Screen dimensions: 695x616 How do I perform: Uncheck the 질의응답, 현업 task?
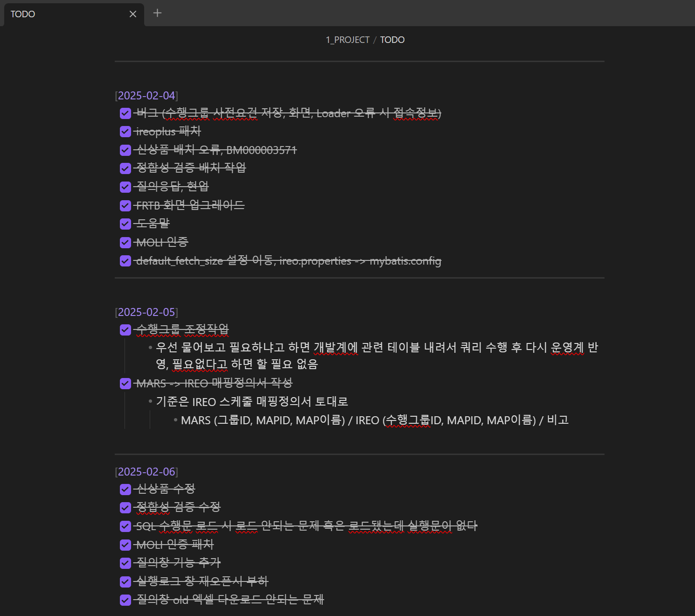click(x=125, y=187)
